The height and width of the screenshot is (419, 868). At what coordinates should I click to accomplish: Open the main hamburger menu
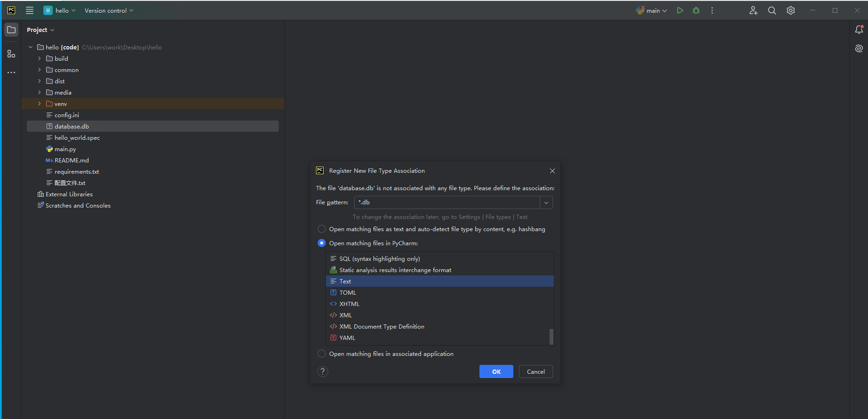tap(30, 10)
